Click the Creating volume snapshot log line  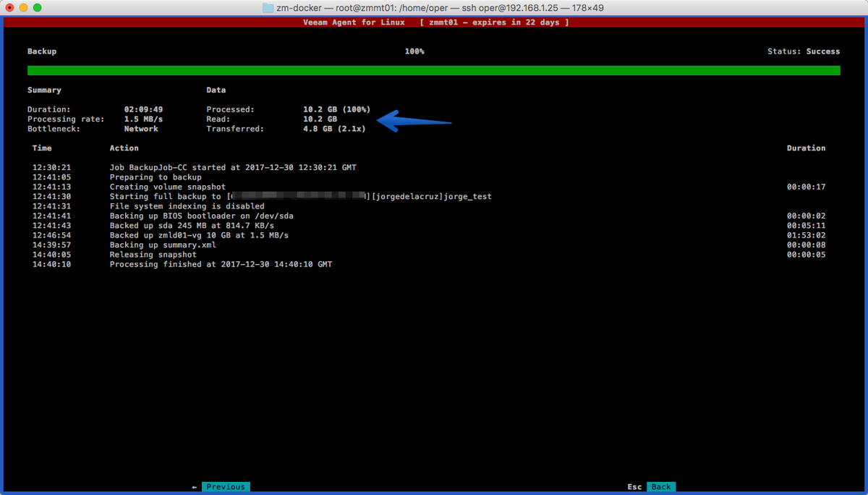(x=167, y=187)
